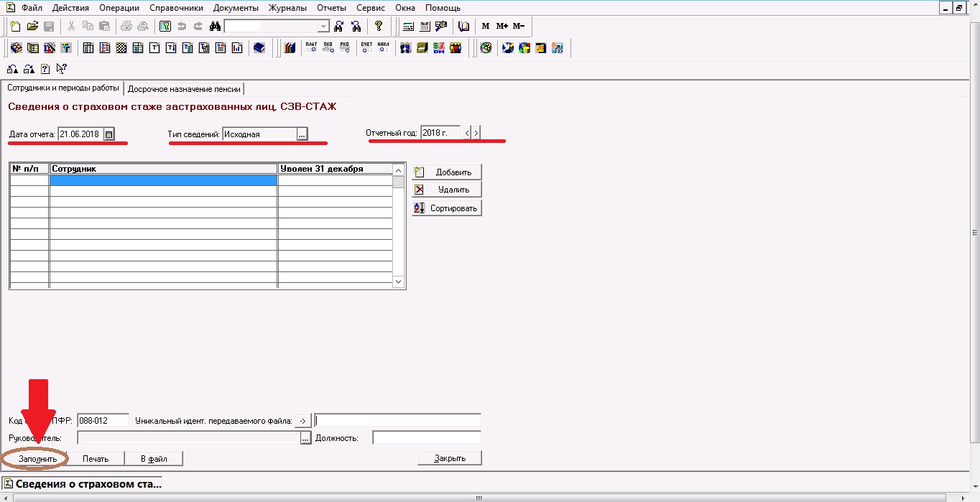Viewport: 980px width, 502px height.
Task: Click the context help arrow icon
Action: click(62, 69)
